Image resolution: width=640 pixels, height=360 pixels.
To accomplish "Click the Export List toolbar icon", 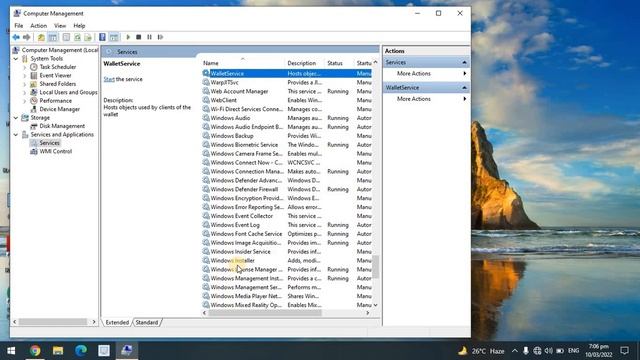I will (x=88, y=37).
